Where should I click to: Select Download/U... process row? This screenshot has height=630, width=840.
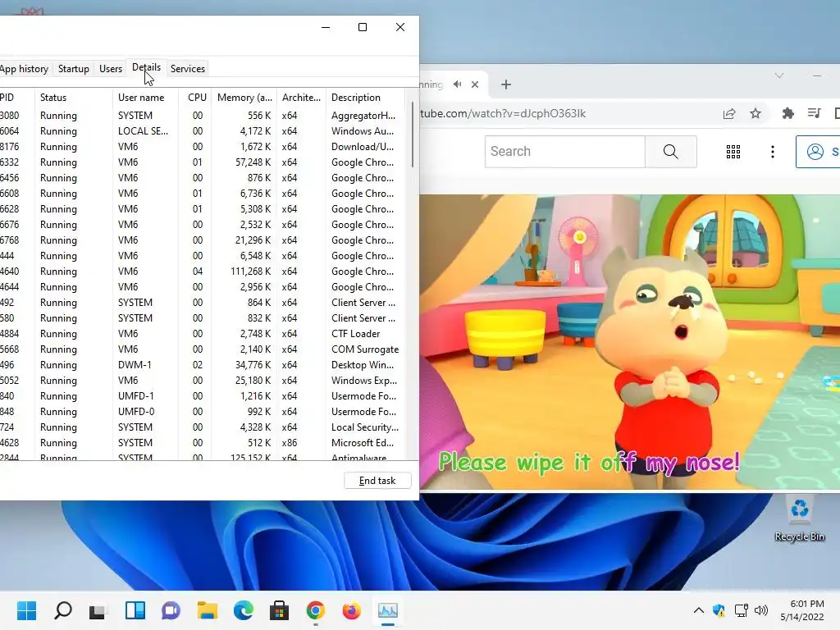[203, 147]
